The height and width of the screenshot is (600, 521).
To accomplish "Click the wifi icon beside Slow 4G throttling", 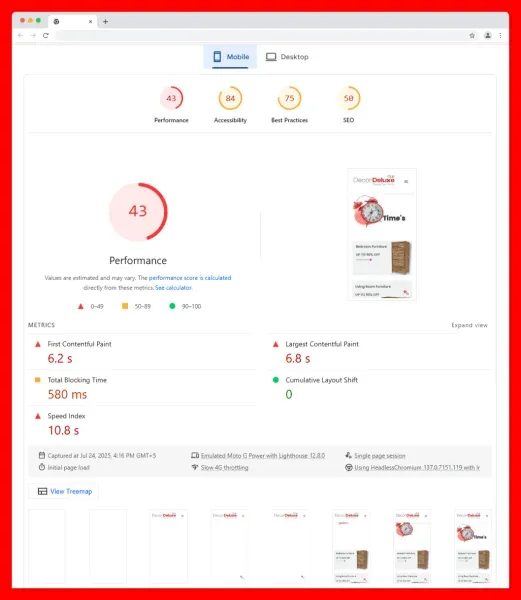I will click(x=195, y=467).
